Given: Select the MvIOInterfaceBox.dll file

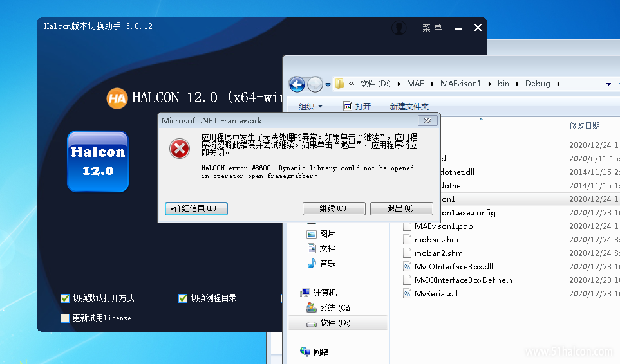Looking at the screenshot, I should [453, 266].
